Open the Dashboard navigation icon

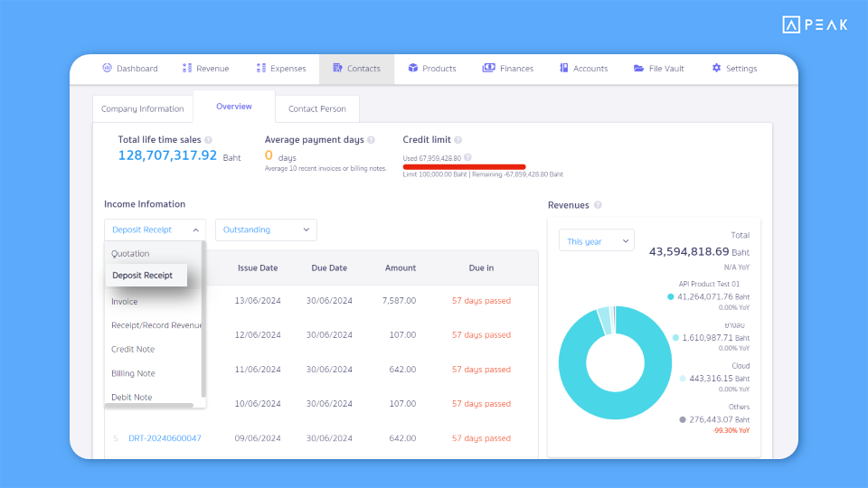(107, 68)
